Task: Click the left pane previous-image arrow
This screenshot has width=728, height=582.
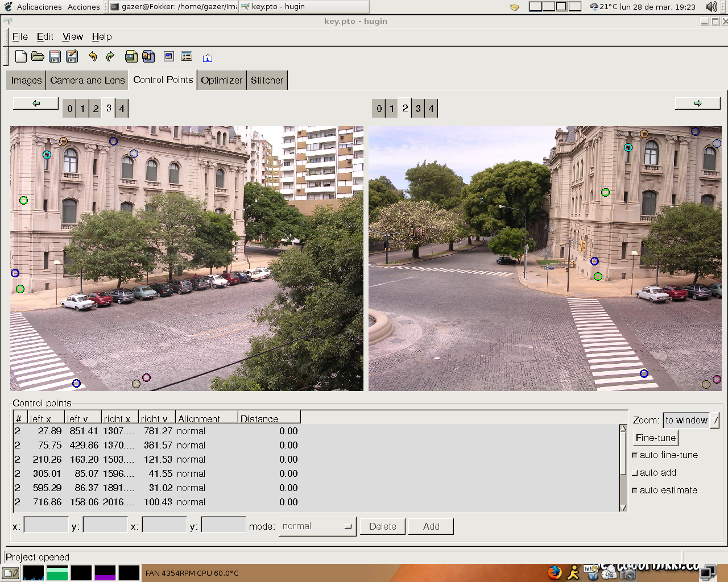Action: tap(36, 103)
